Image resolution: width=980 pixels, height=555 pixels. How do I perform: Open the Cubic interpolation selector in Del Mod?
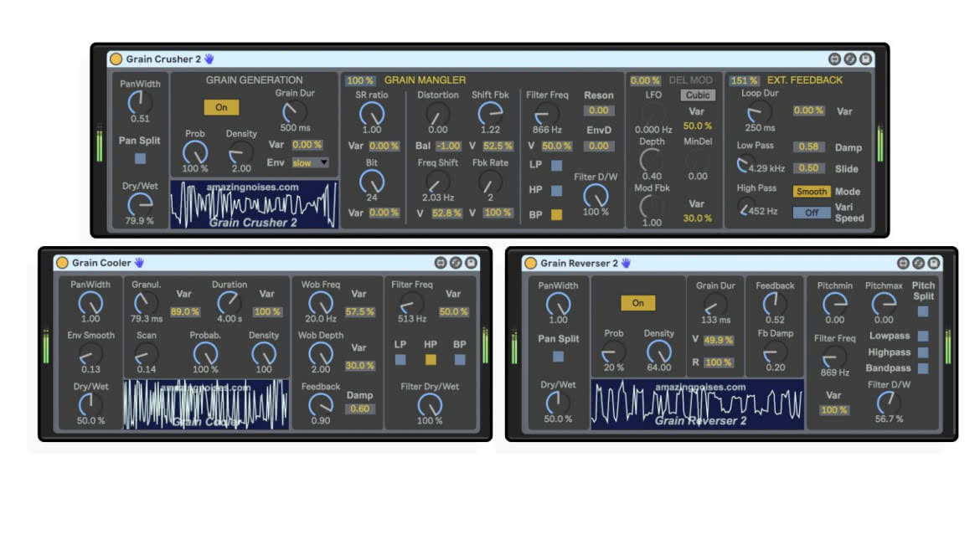[x=698, y=95]
